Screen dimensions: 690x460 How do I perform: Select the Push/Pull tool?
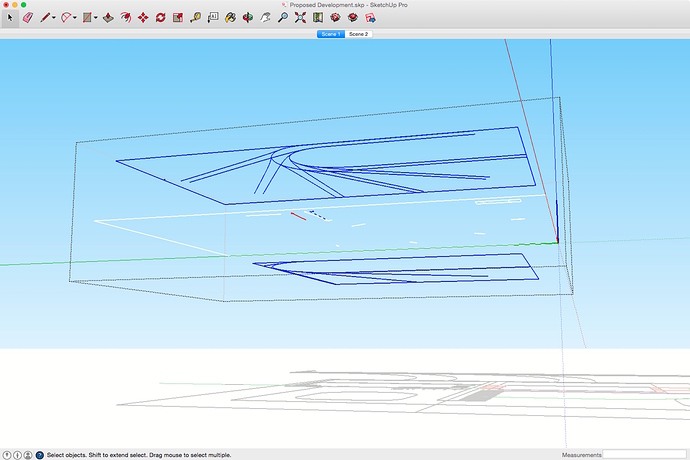click(x=108, y=18)
